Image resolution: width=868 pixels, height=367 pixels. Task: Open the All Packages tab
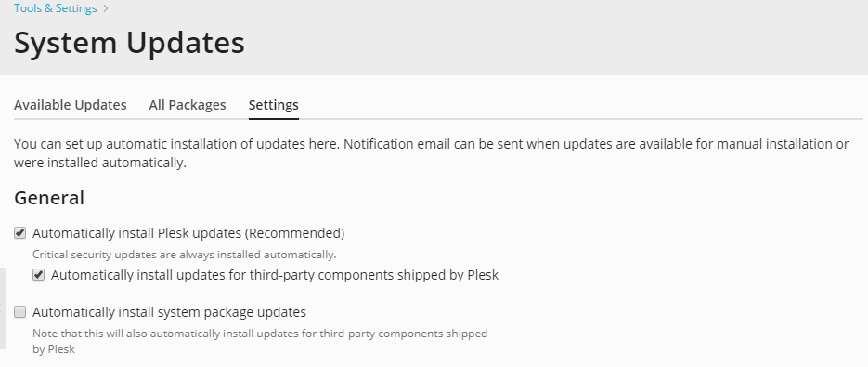[188, 105]
